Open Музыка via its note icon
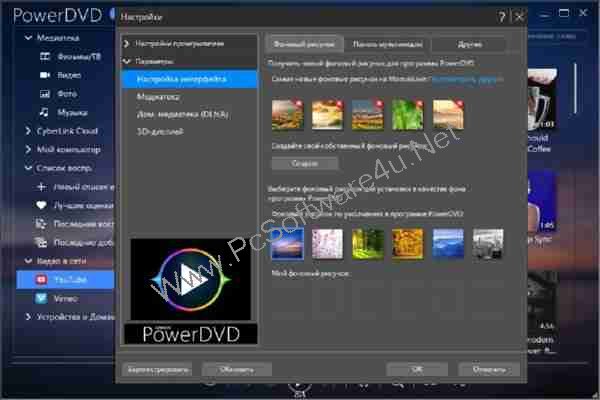 click(44, 112)
